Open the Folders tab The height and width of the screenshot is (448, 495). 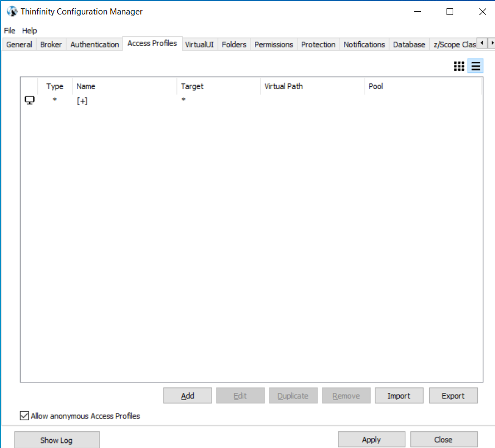click(x=234, y=45)
